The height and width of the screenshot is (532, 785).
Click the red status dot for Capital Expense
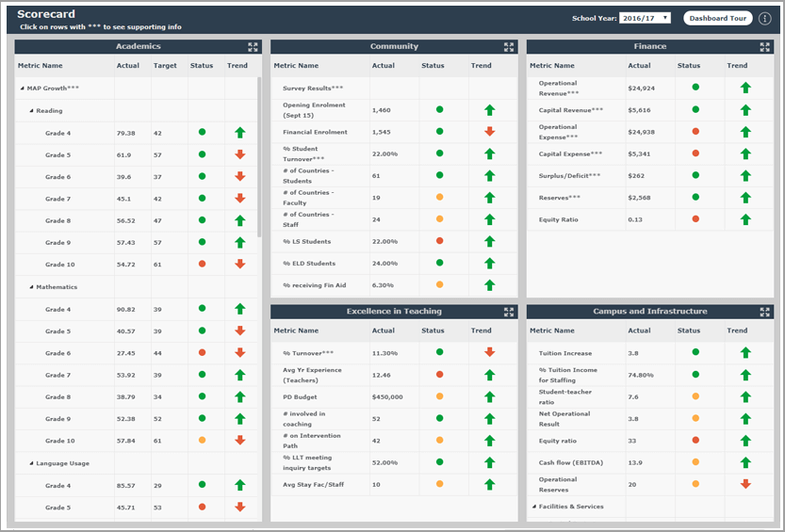coord(695,153)
